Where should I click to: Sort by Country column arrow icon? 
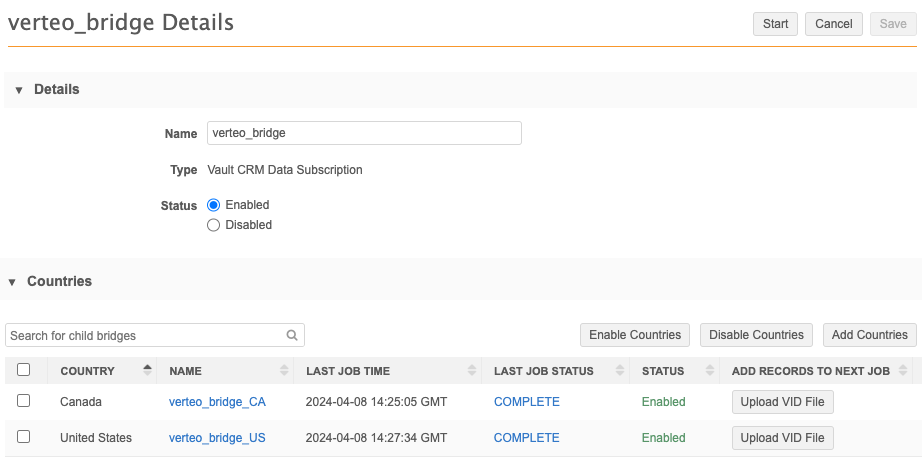click(x=148, y=371)
